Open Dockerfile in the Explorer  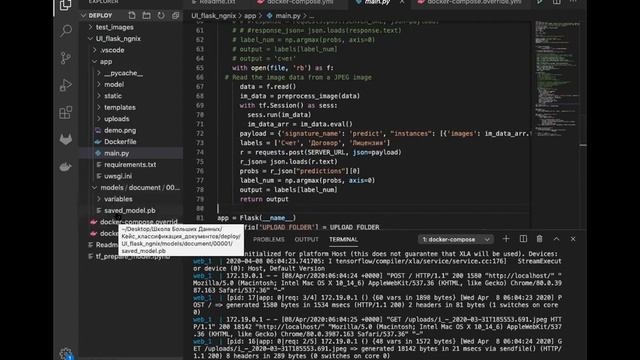(x=120, y=142)
